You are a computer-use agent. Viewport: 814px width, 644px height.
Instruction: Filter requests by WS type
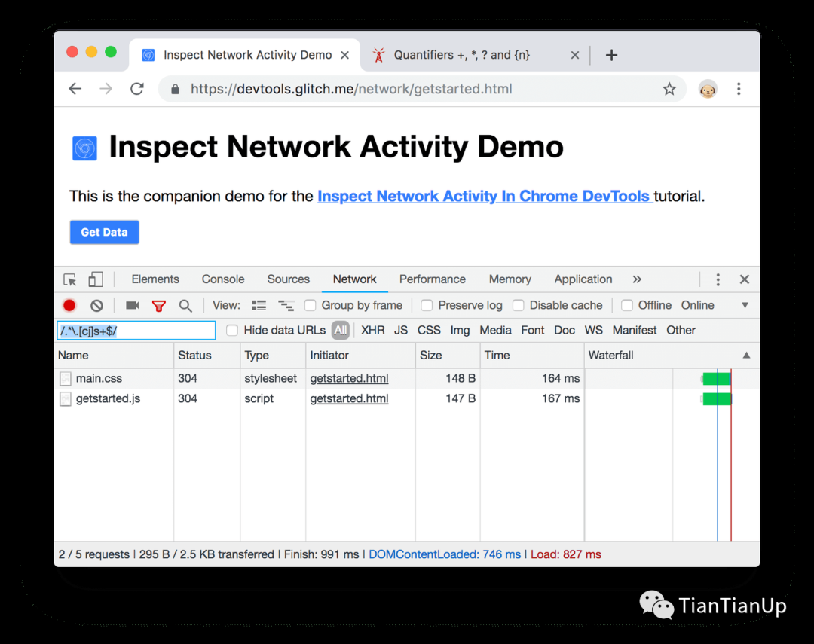pos(593,330)
